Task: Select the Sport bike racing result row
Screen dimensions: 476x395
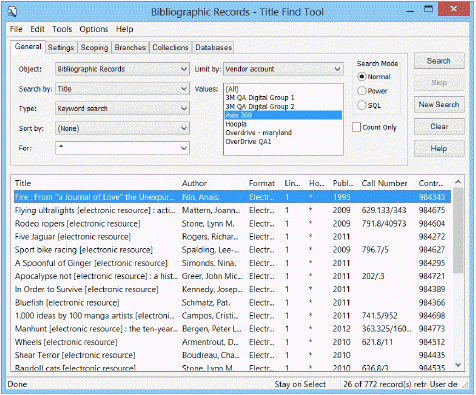Action: click(232, 250)
